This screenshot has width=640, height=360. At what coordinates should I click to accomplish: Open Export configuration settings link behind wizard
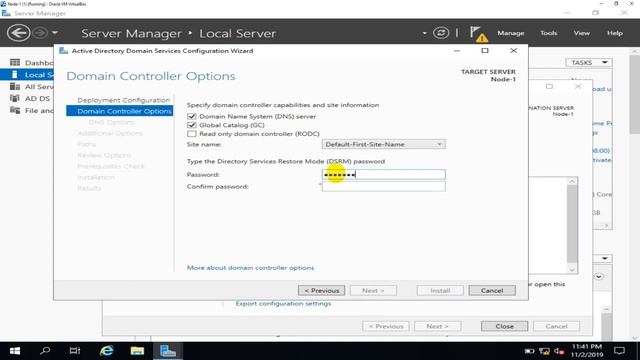pyautogui.click(x=283, y=303)
